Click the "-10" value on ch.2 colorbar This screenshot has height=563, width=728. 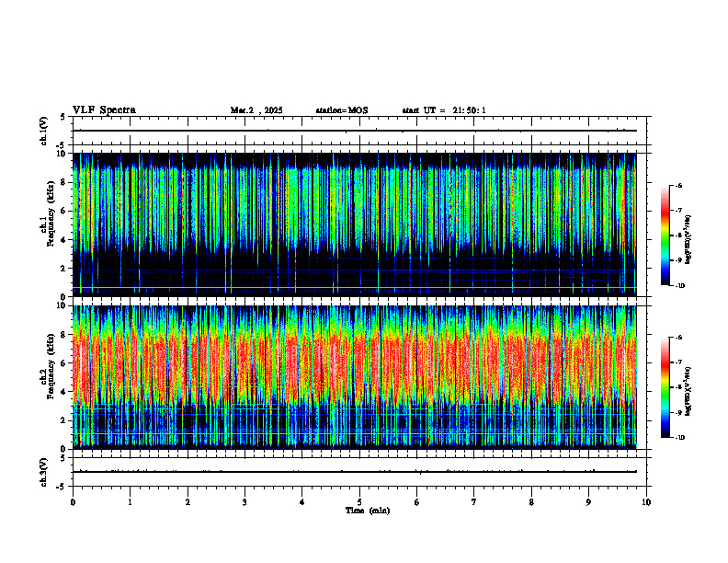680,437
